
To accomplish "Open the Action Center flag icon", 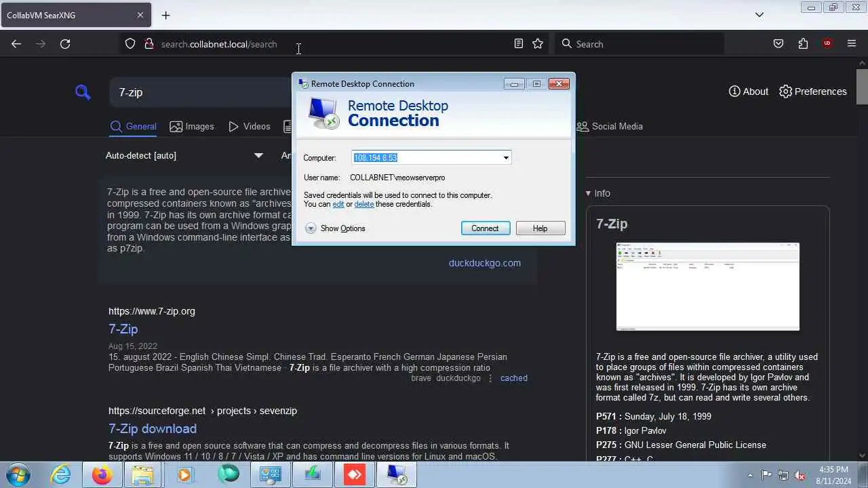I will point(767,475).
